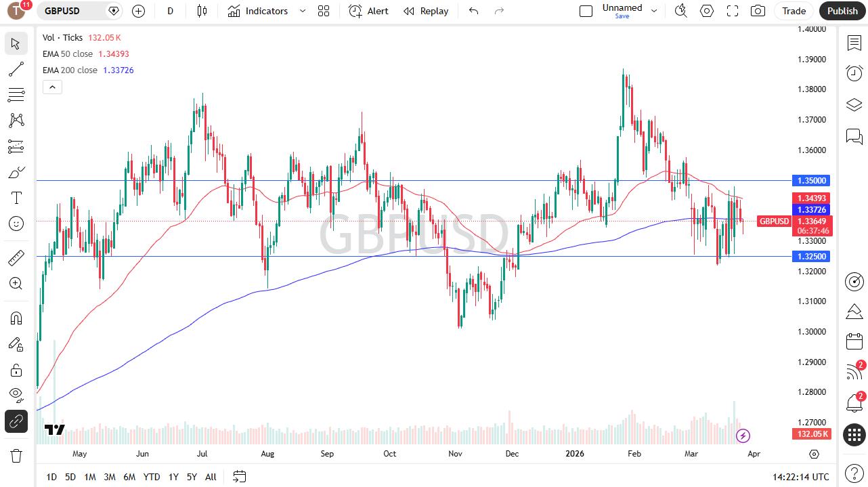Remove all drawings with the trash icon

pos(16,456)
